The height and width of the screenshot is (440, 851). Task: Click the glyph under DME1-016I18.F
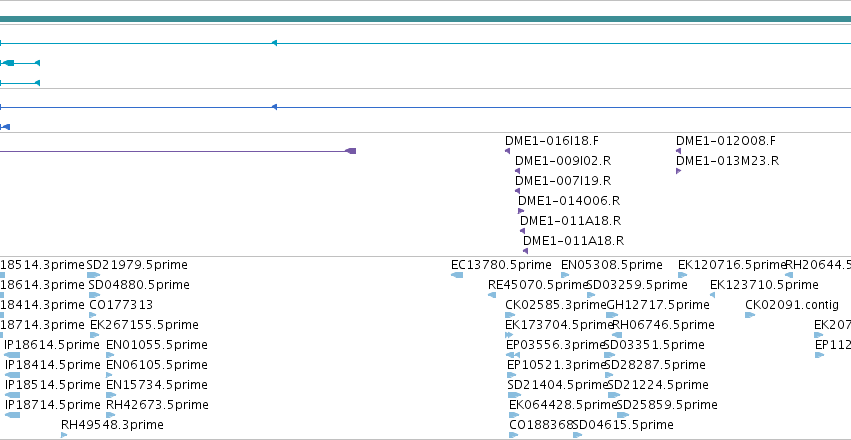[x=507, y=151]
